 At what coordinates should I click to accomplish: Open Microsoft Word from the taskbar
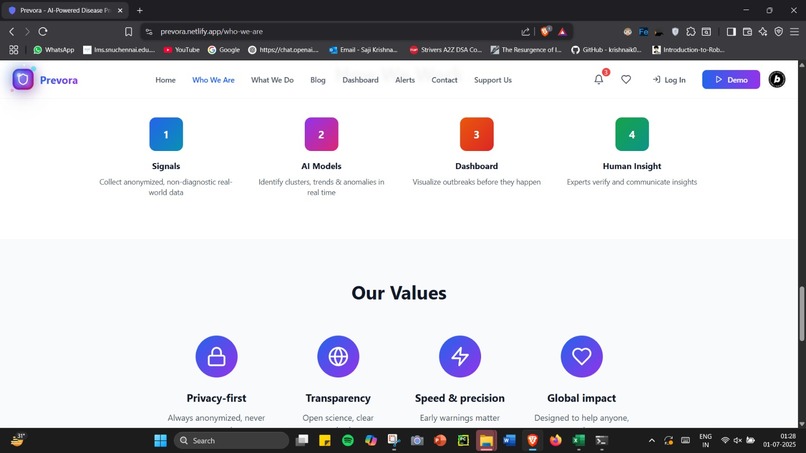click(509, 441)
